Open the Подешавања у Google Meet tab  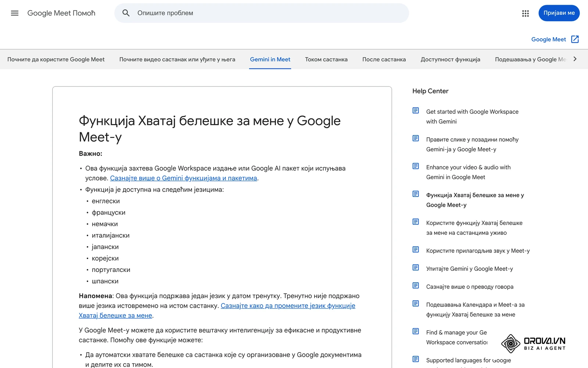point(530,59)
